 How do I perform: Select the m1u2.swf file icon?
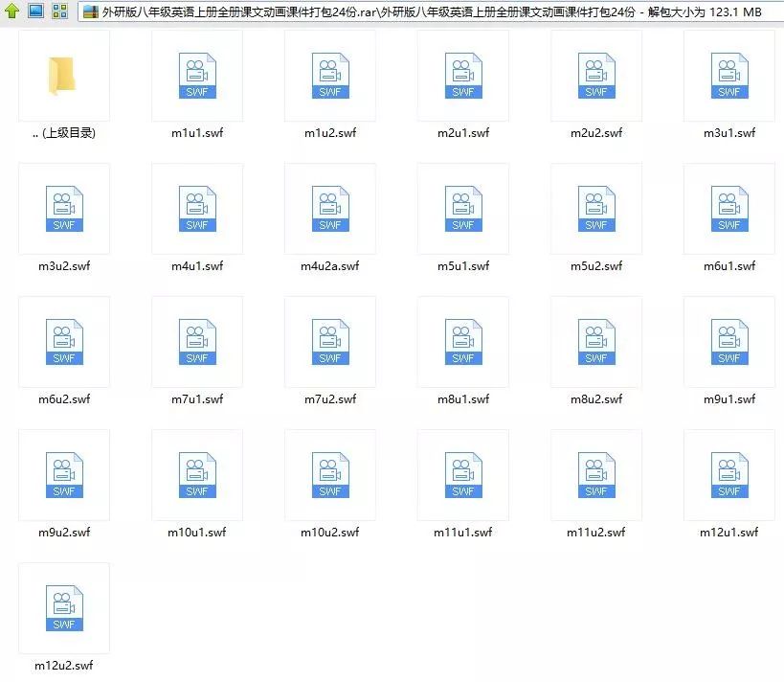(x=330, y=76)
